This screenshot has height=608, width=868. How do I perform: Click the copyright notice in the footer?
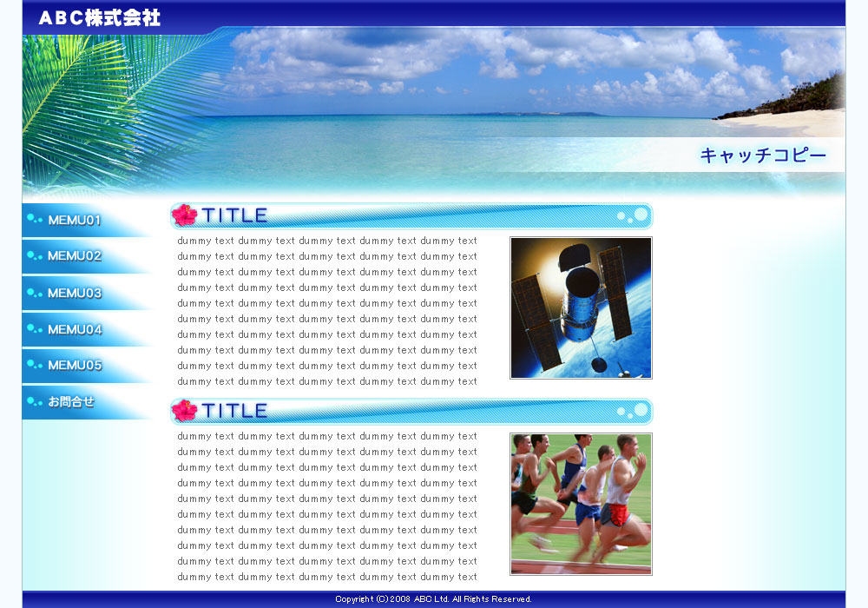pyautogui.click(x=433, y=599)
